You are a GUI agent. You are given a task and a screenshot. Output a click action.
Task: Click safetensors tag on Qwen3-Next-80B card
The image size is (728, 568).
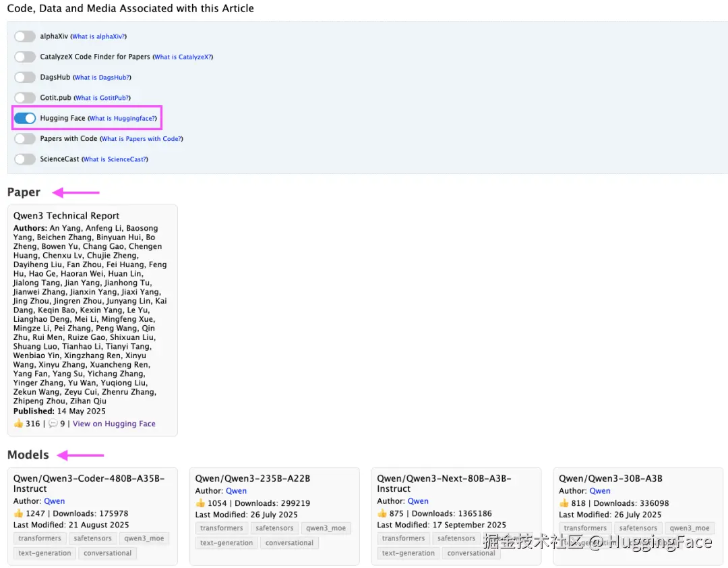[456, 538]
